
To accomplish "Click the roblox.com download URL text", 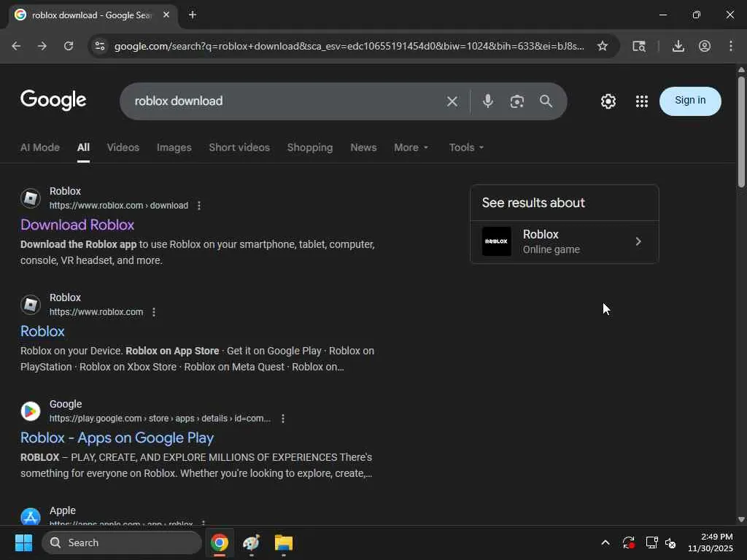I will [x=119, y=206].
